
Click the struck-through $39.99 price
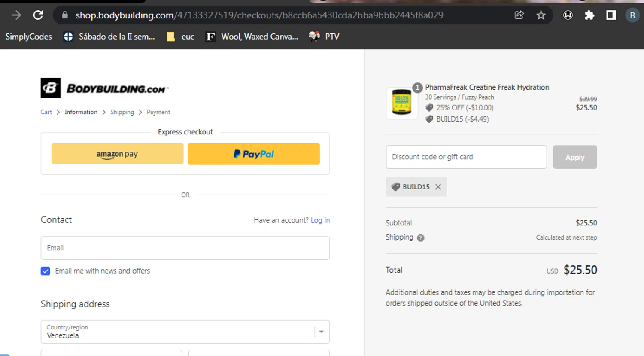click(588, 99)
